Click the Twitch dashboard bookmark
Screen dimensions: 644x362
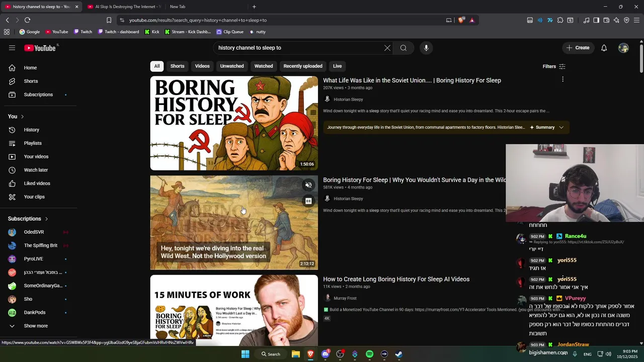(118, 32)
